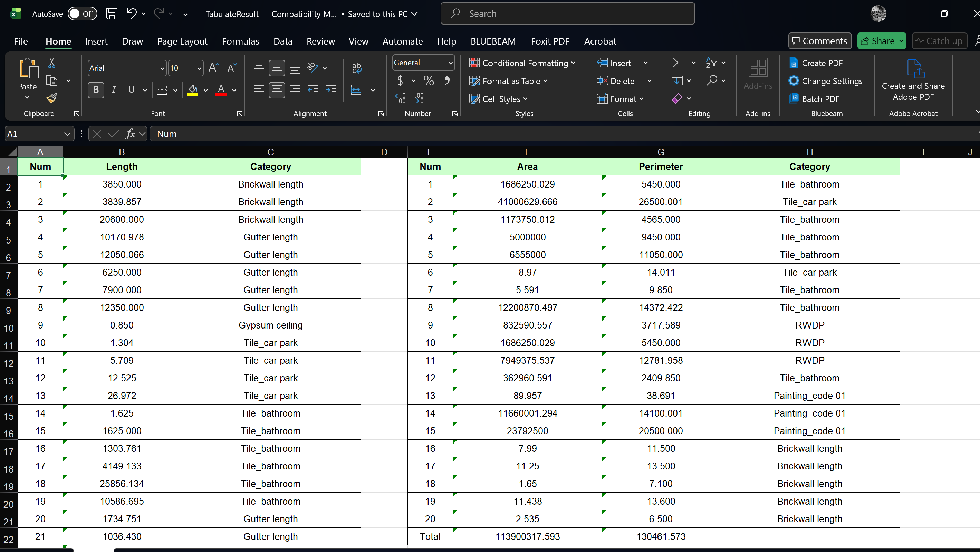Switch to the Formulas ribbon tab
The height and width of the screenshot is (552, 980).
coord(240,41)
